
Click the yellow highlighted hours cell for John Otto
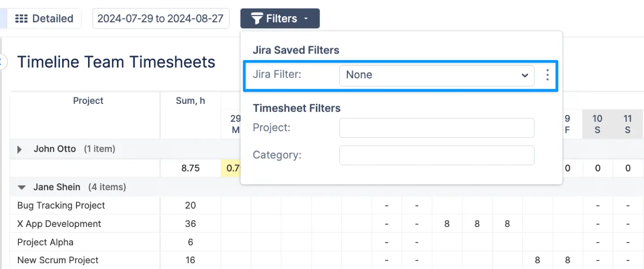tap(230, 168)
